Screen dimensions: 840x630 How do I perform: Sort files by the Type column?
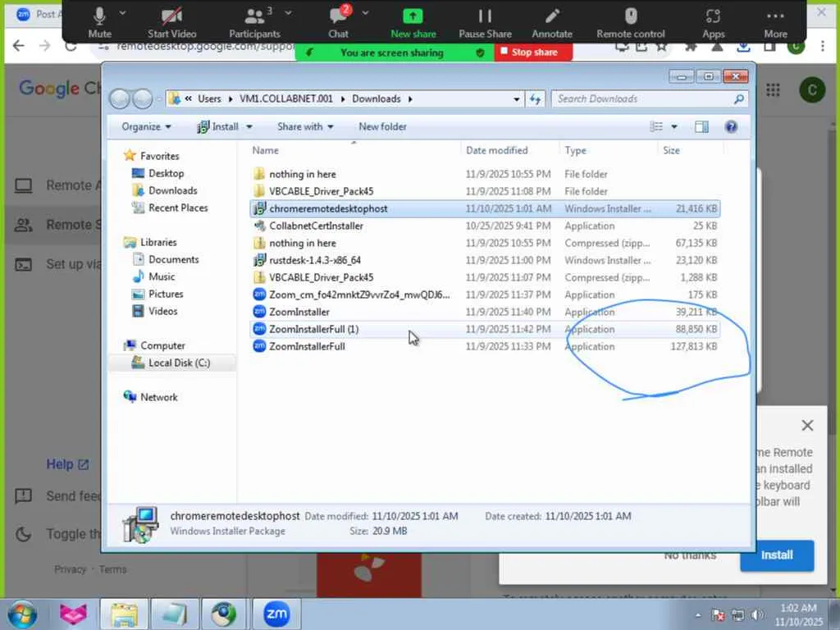[x=608, y=151]
